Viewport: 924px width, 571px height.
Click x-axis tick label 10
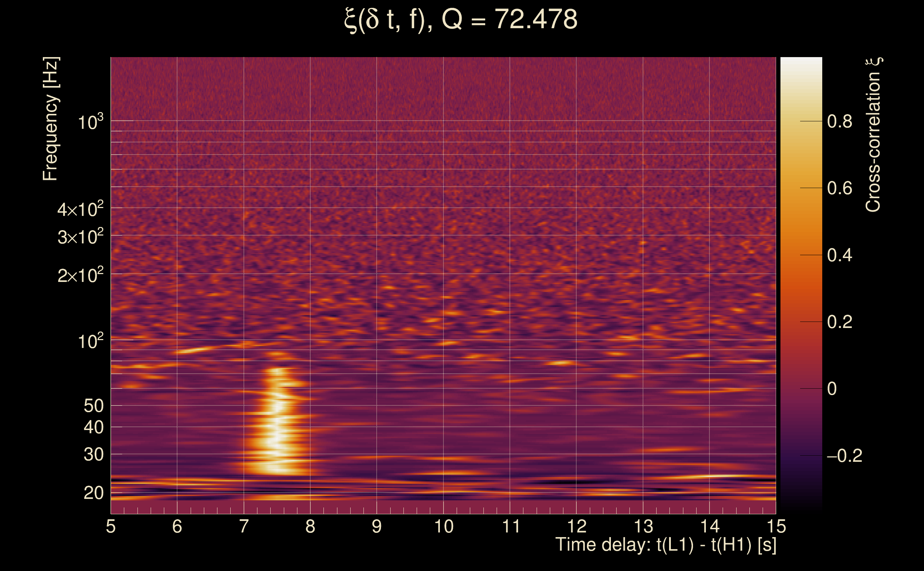443,526
